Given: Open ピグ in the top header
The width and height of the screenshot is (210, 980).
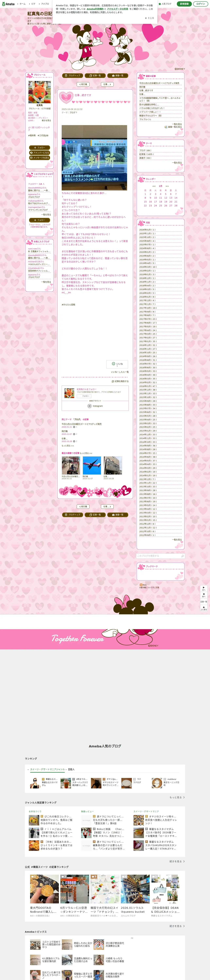Looking at the screenshot, I should tap(33, 4).
